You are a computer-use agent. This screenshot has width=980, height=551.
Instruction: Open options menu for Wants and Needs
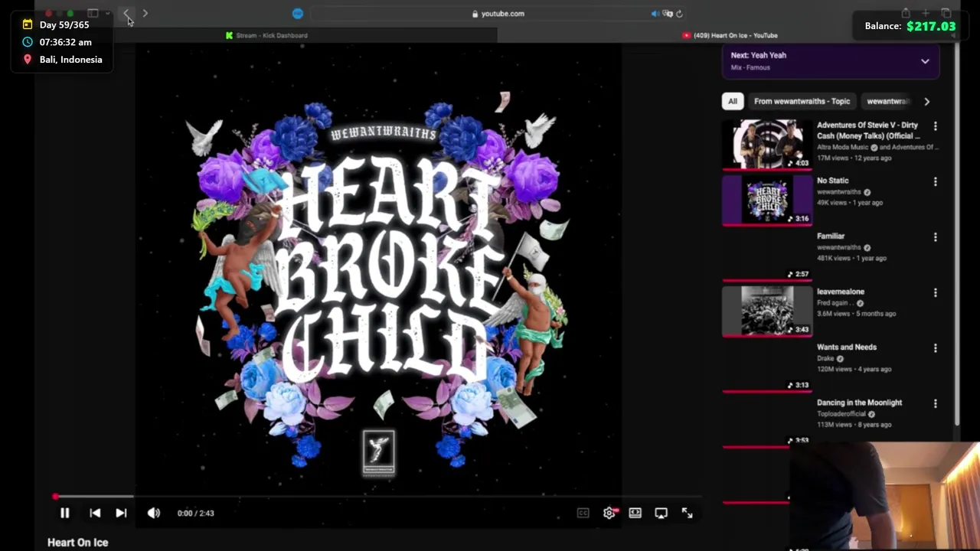(x=935, y=348)
